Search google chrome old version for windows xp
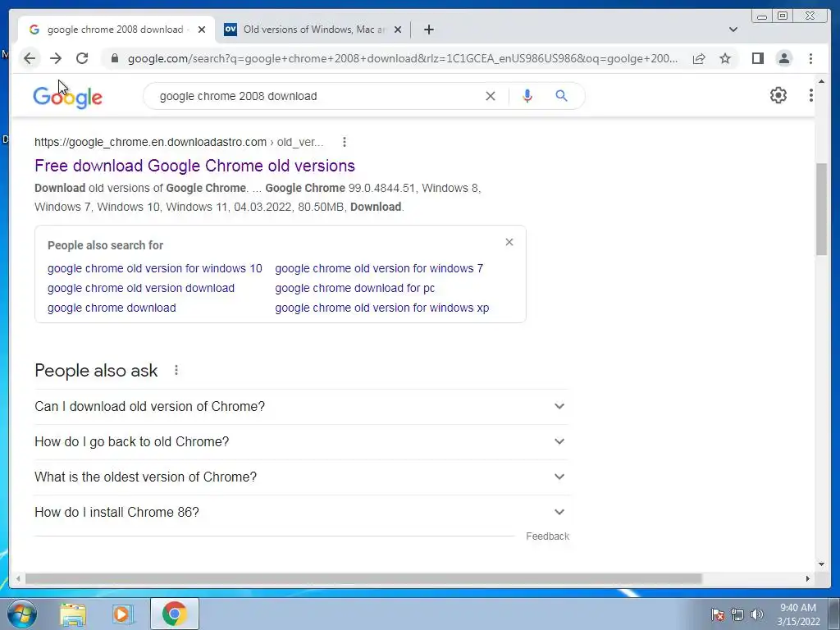This screenshot has height=630, width=840. click(382, 308)
